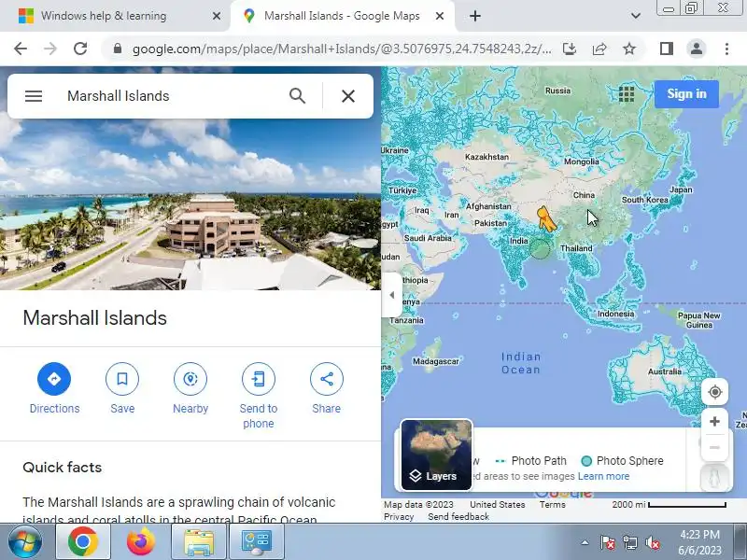Image resolution: width=747 pixels, height=560 pixels.
Task: Open the Windows Start menu
Action: pyautogui.click(x=25, y=542)
